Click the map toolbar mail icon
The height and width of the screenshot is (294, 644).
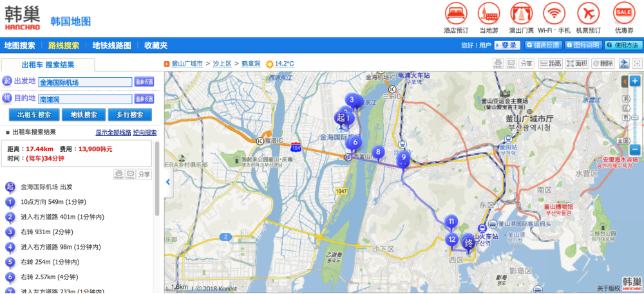coord(511,63)
